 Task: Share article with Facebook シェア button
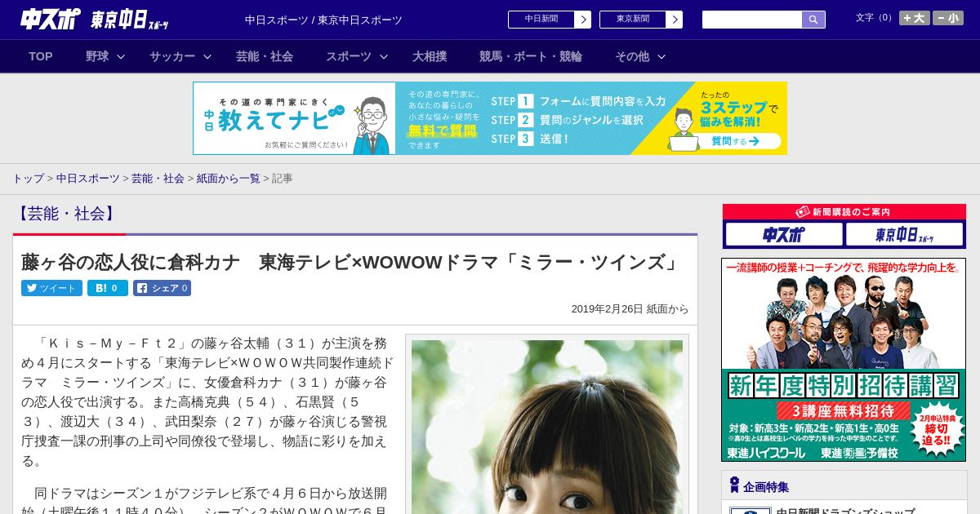[162, 288]
